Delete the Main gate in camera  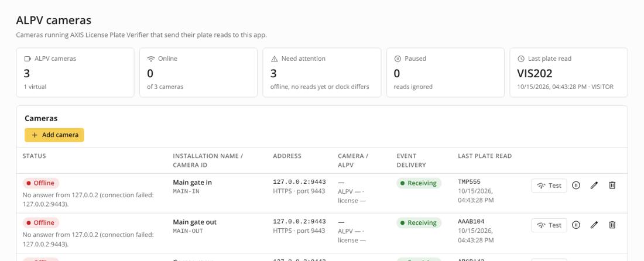click(x=612, y=186)
